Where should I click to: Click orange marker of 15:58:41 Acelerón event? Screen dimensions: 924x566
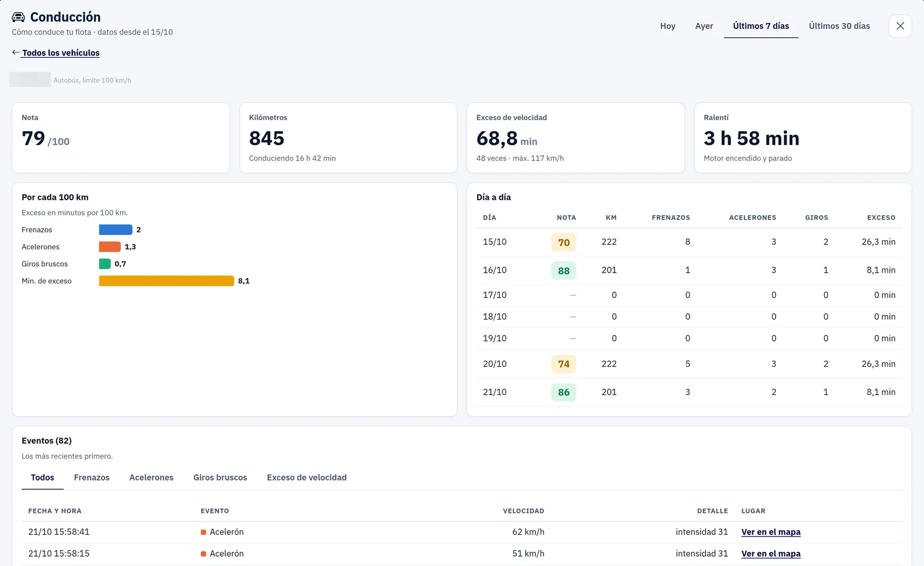pyautogui.click(x=203, y=532)
